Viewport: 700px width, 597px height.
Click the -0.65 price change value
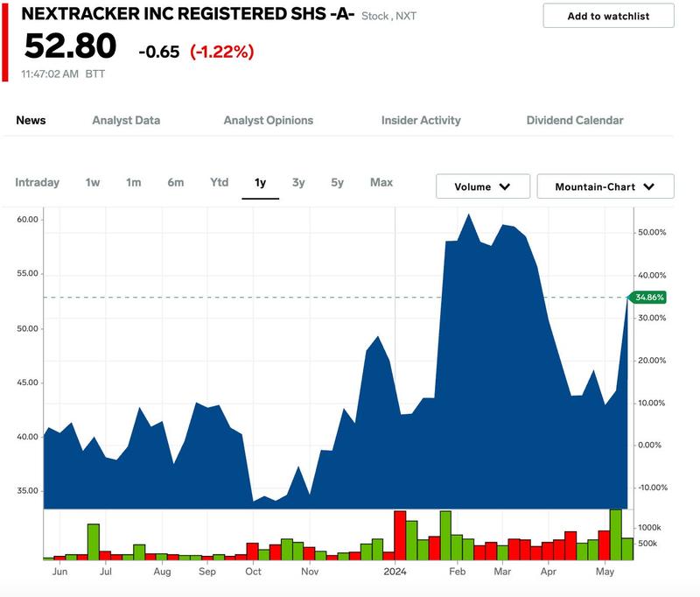[159, 52]
